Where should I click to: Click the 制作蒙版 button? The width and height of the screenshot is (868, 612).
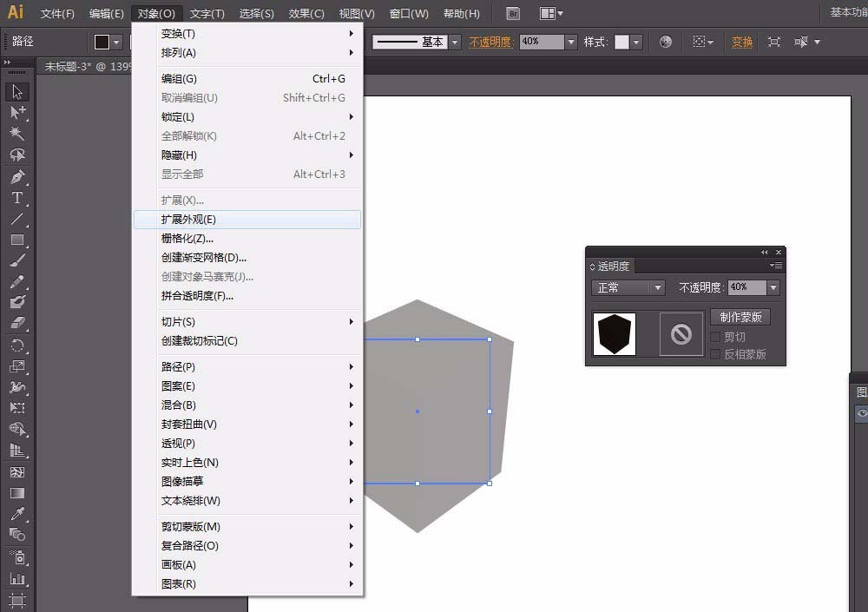click(x=741, y=317)
